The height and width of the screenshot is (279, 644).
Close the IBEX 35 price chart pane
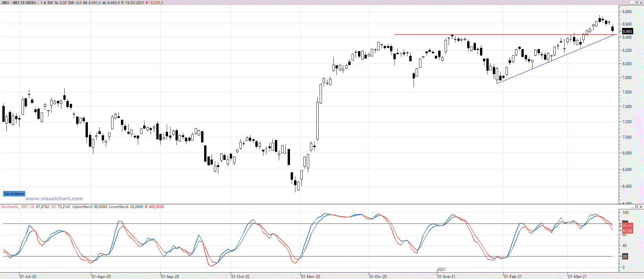[x=641, y=3]
